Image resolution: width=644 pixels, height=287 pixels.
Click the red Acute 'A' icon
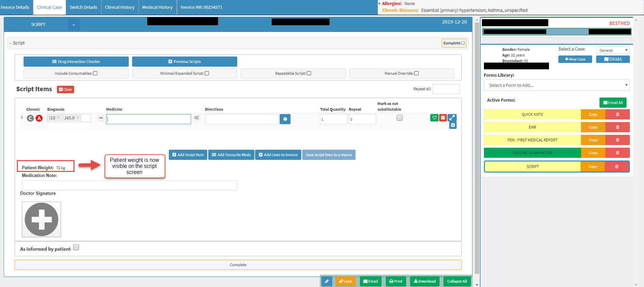click(x=39, y=118)
